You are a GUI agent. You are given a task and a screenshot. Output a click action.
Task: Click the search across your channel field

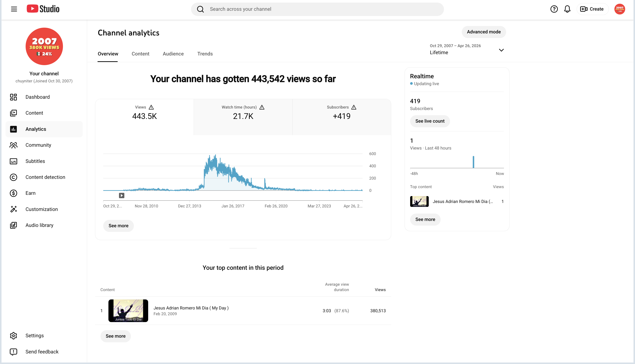[317, 9]
